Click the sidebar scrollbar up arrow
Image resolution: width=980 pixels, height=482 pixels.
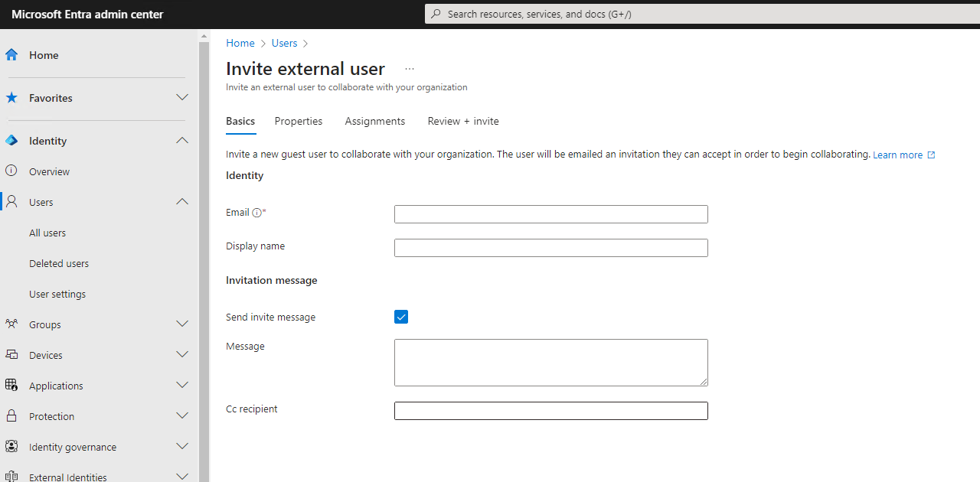point(204,35)
